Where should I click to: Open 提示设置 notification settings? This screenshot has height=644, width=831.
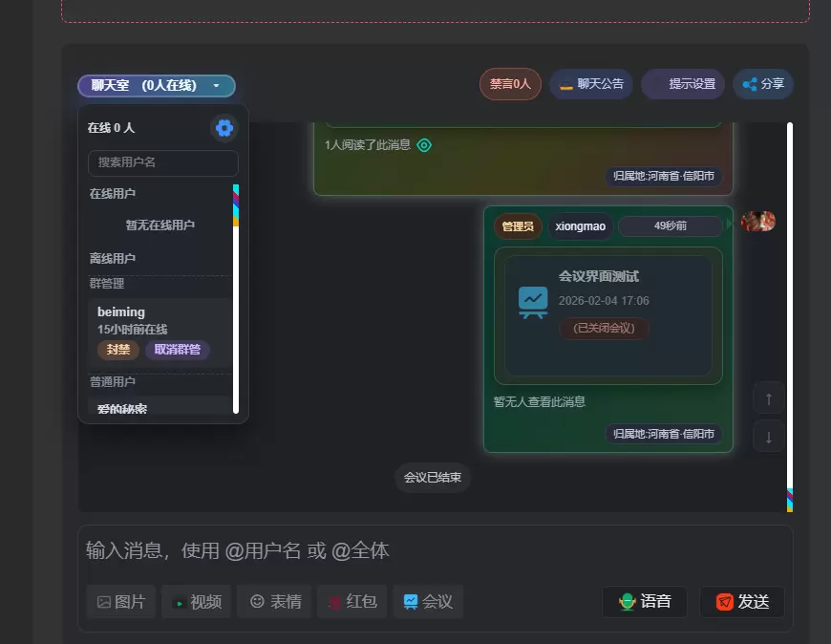coord(683,84)
